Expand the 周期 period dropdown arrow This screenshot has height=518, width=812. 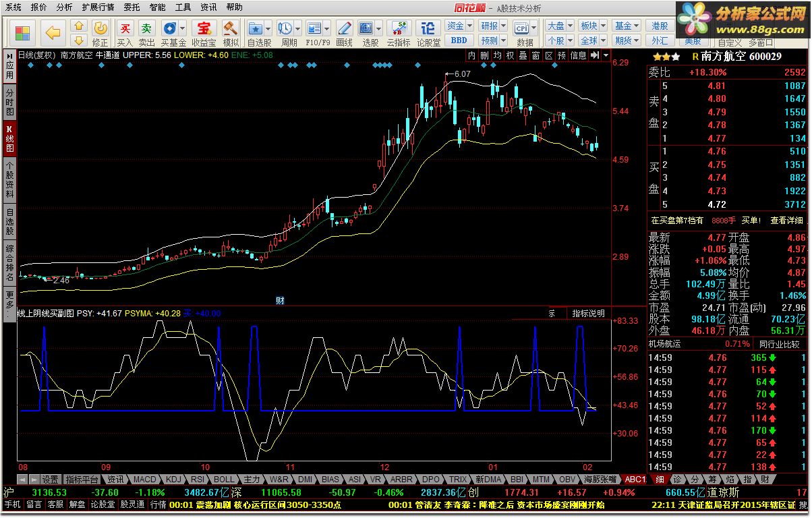(x=297, y=29)
